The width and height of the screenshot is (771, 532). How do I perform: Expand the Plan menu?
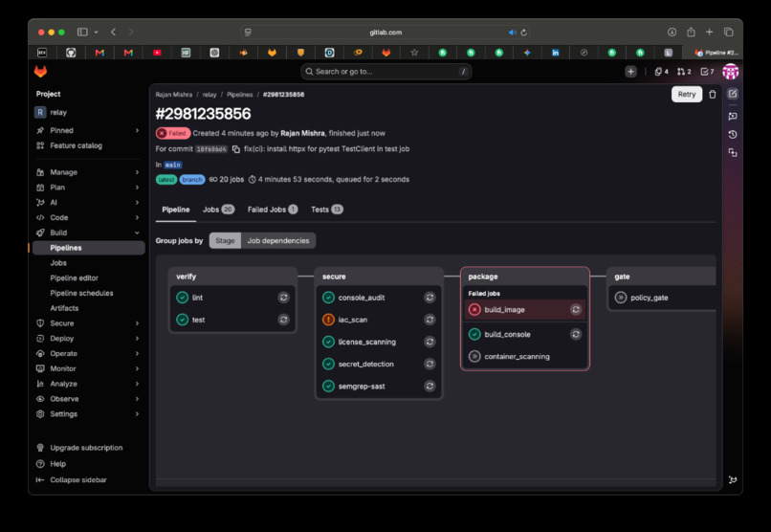89,188
